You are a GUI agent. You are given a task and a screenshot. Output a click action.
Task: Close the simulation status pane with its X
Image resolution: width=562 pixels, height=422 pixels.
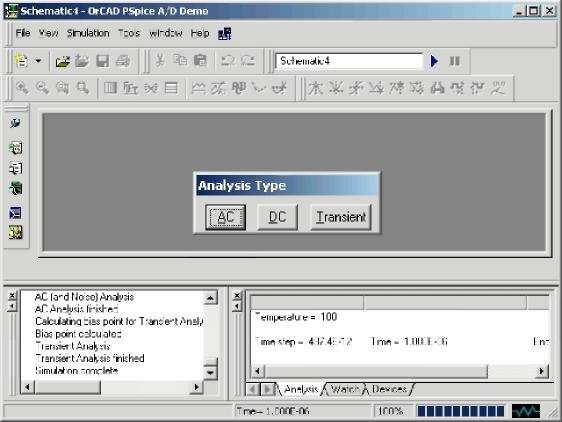point(237,296)
